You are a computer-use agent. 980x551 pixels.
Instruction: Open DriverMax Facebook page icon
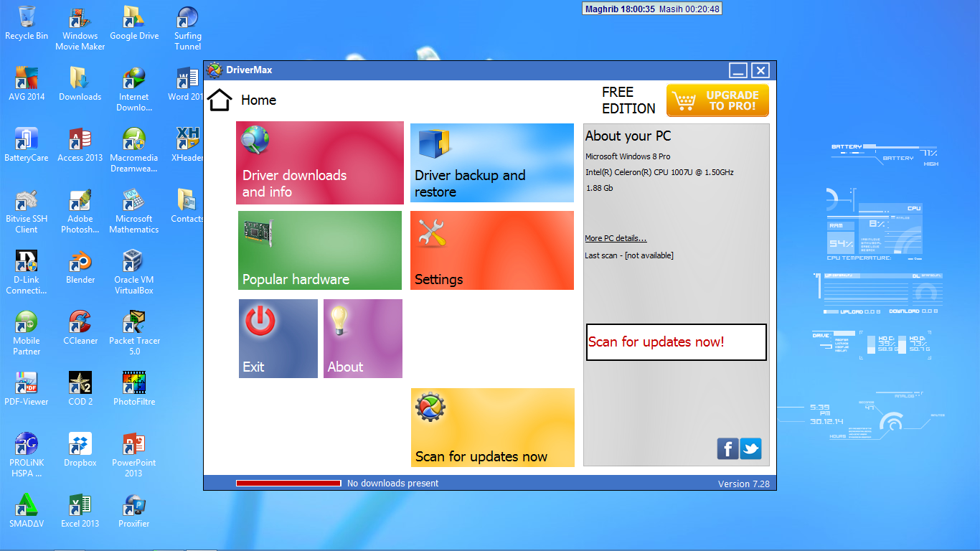(x=727, y=448)
